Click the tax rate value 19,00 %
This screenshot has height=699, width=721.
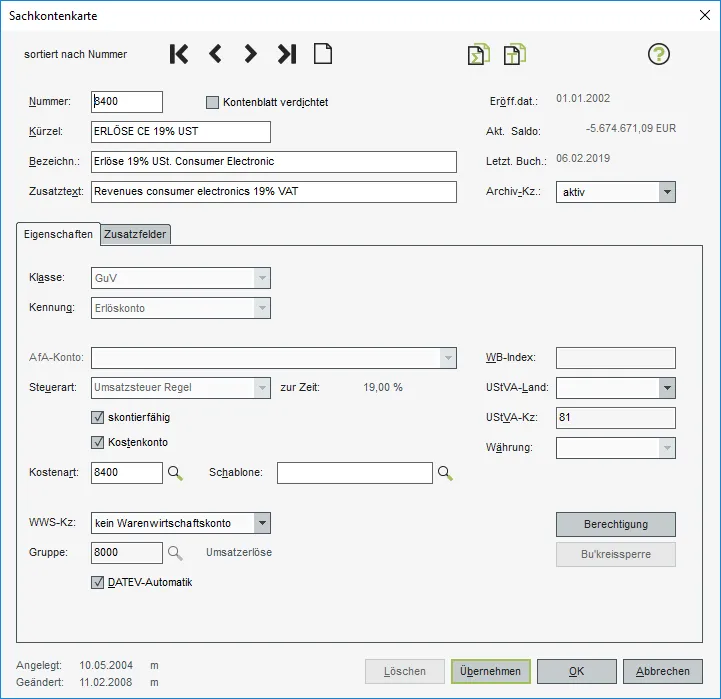point(383,387)
